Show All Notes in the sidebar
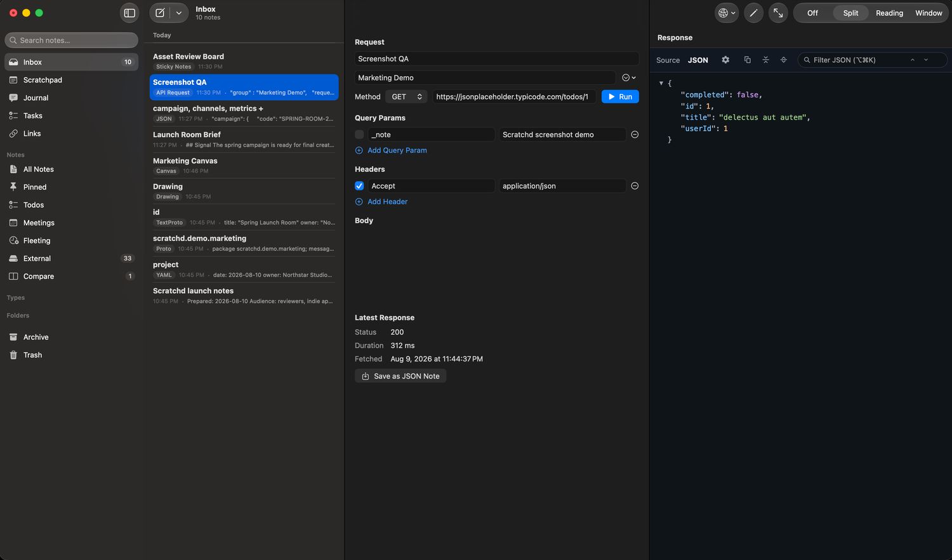This screenshot has width=952, height=560. click(71, 169)
